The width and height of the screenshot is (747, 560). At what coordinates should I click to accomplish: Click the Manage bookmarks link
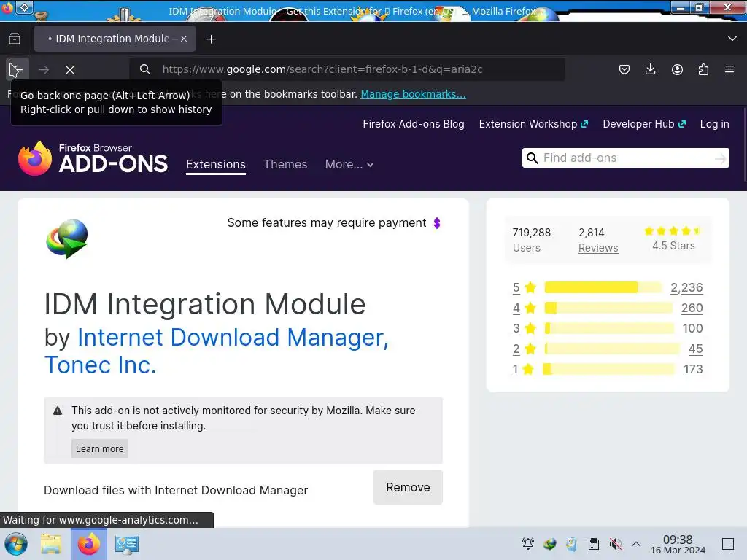pos(413,94)
